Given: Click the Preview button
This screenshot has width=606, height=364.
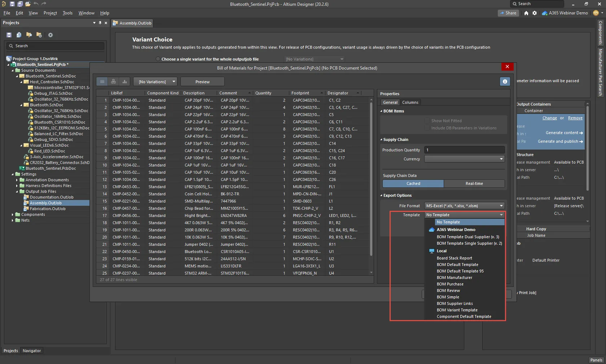Looking at the screenshot, I should (x=202, y=82).
